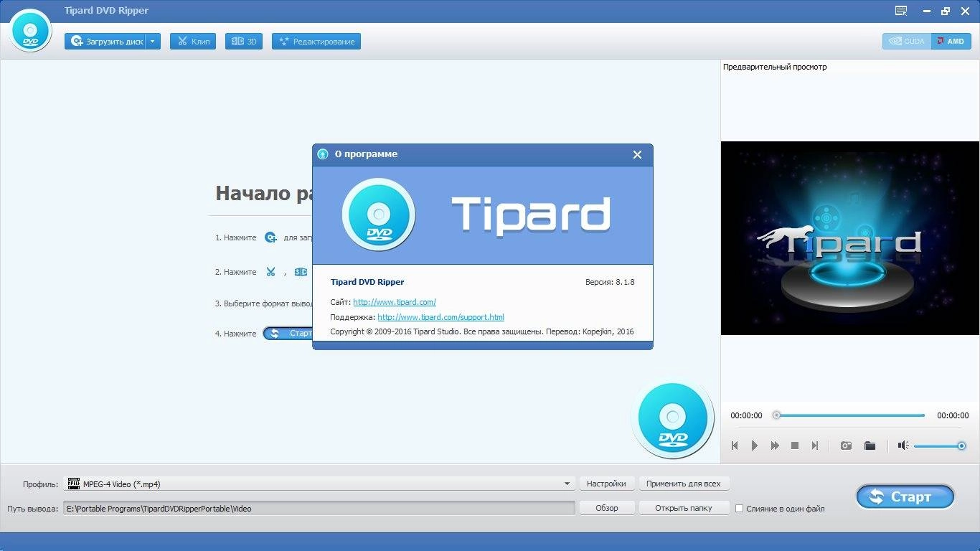Click the Copyright © 2009-2016 Tipard Studio text

pyautogui.click(x=394, y=332)
